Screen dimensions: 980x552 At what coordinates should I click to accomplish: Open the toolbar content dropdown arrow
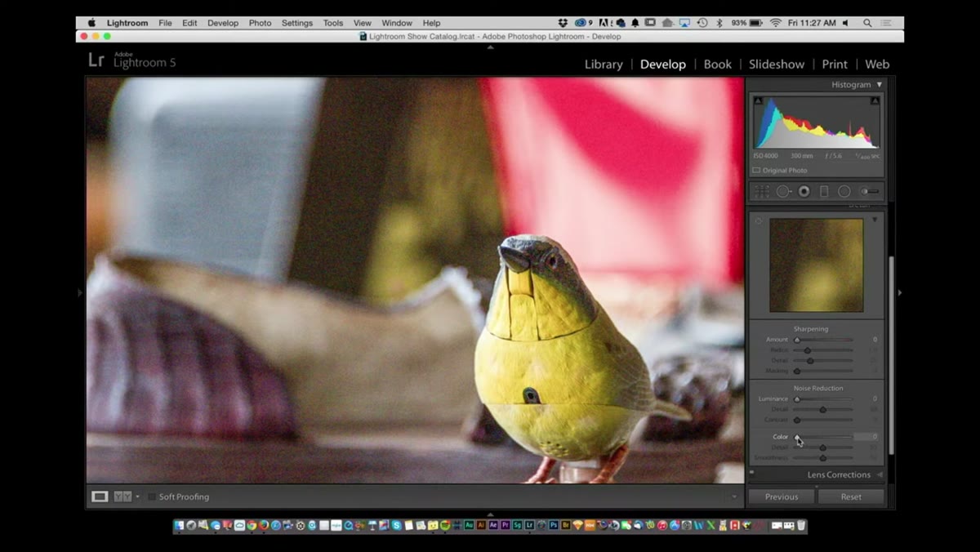click(x=734, y=496)
